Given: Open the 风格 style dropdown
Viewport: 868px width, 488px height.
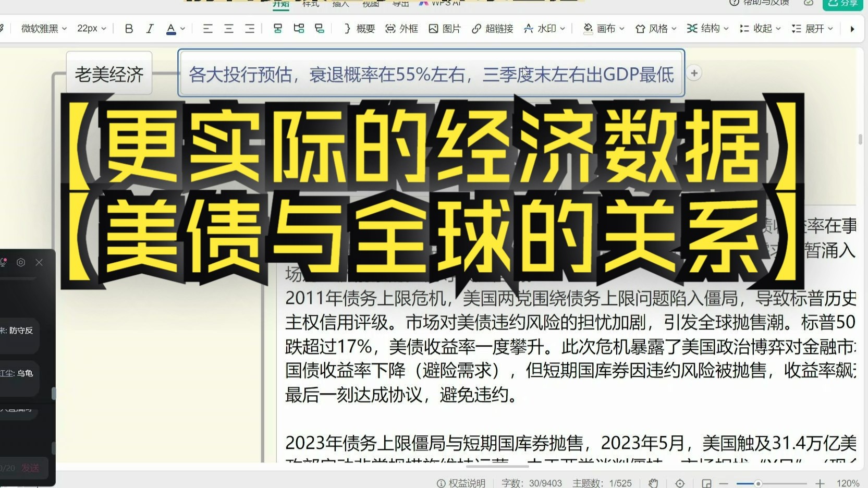Looking at the screenshot, I should [x=656, y=29].
